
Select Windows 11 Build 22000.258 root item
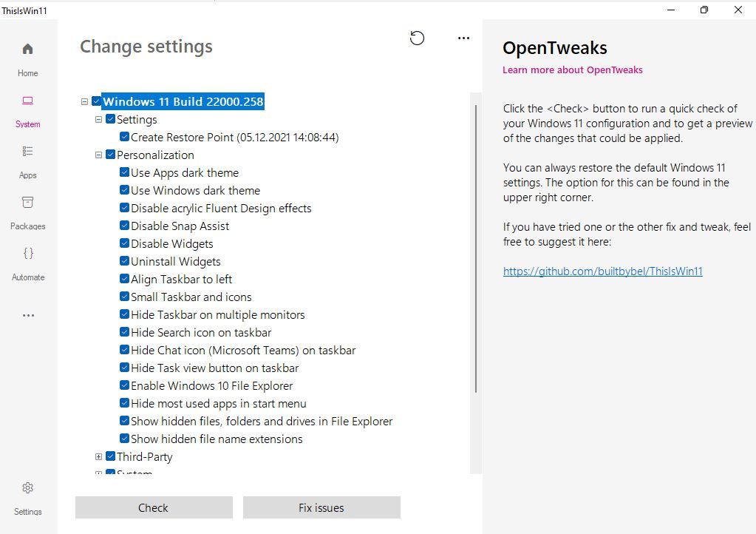(183, 102)
